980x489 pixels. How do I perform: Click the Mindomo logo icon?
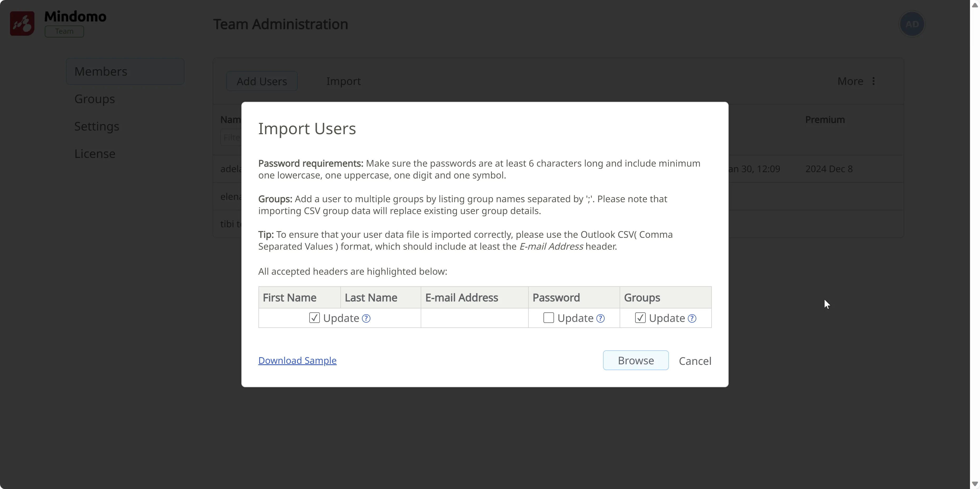(22, 24)
